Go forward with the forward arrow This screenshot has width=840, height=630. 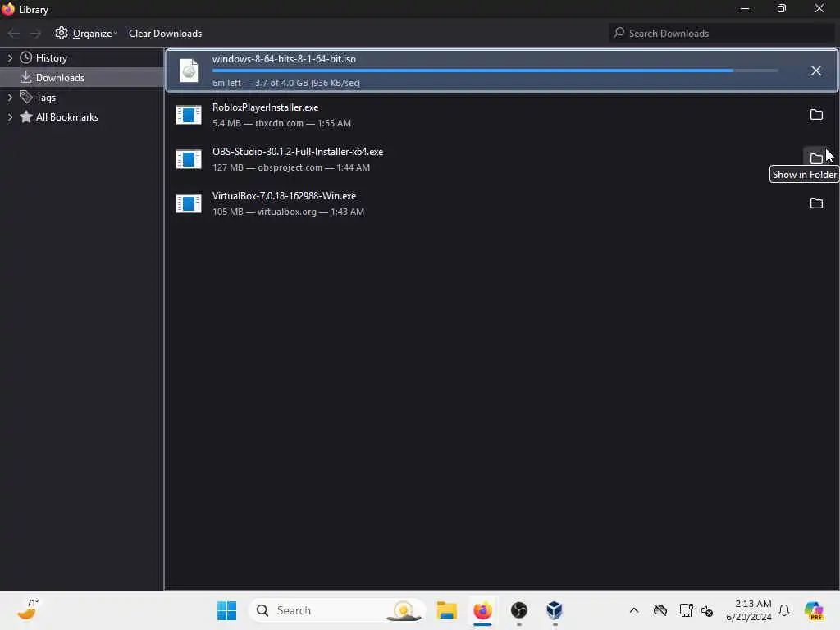[35, 33]
